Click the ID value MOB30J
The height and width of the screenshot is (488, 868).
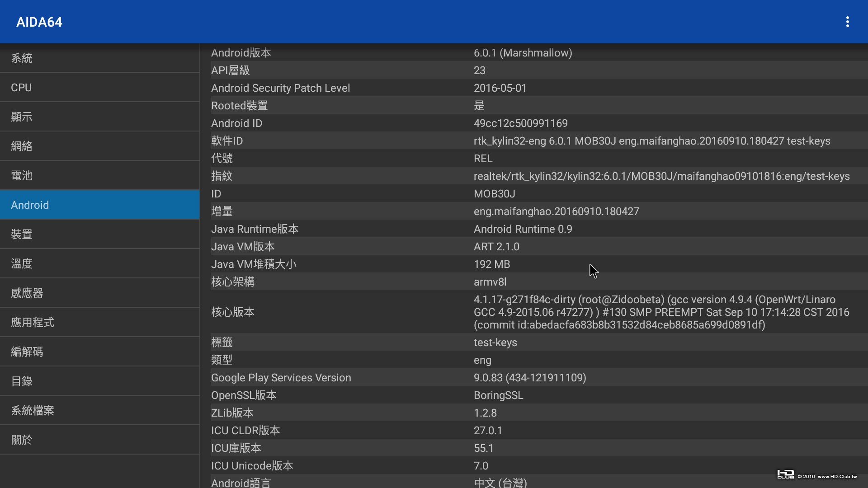[x=495, y=194]
